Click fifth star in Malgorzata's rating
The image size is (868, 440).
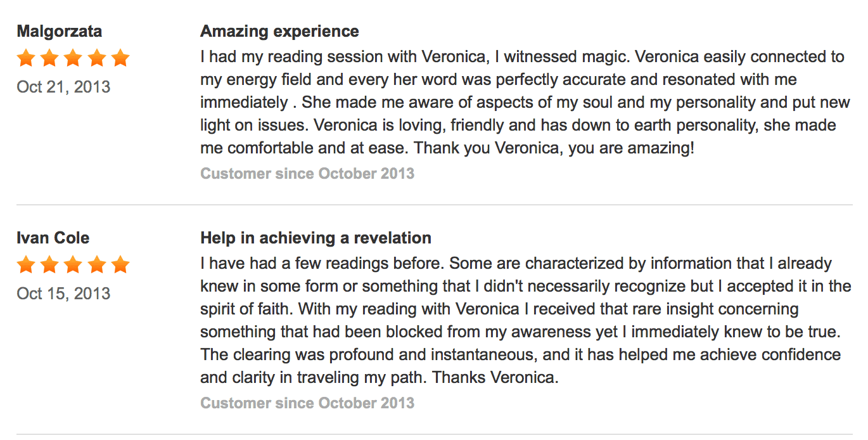click(x=120, y=58)
